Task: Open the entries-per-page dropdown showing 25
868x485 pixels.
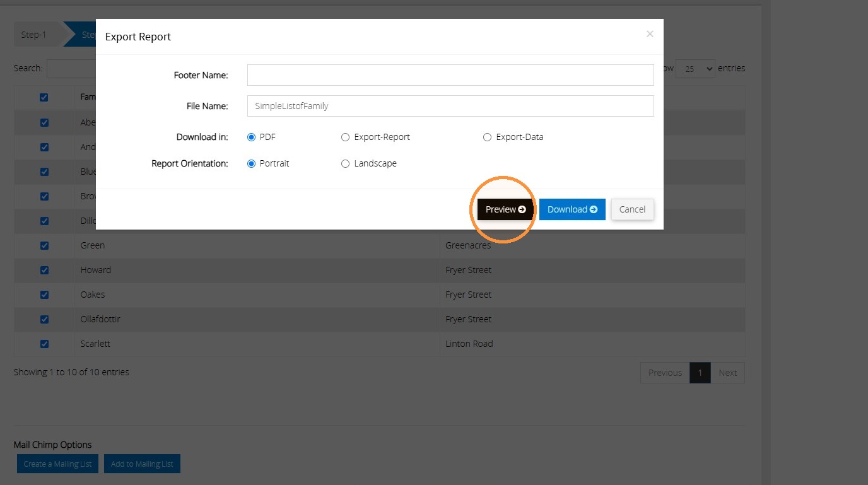Action: 695,69
